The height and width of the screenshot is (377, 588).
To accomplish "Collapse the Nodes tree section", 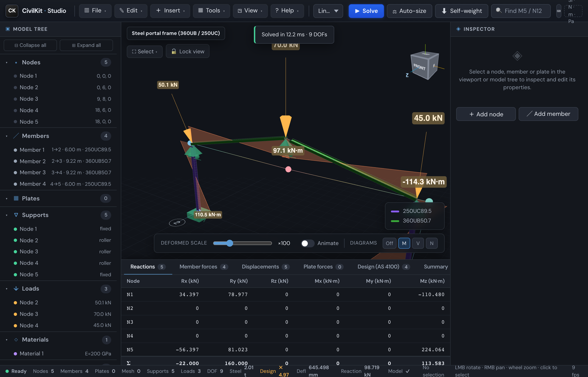I will click(x=7, y=63).
